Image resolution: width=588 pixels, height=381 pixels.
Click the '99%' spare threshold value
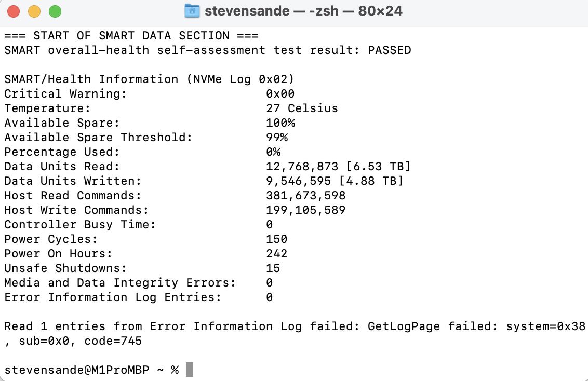click(277, 138)
